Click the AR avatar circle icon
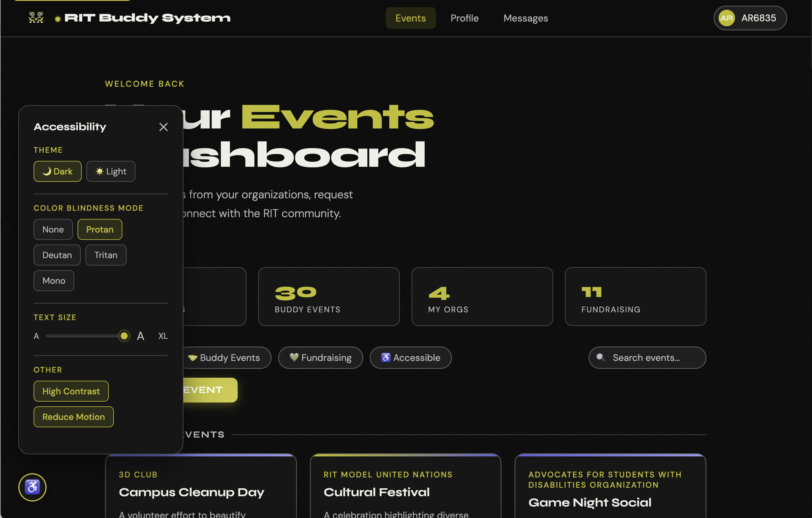The height and width of the screenshot is (518, 812). [726, 18]
